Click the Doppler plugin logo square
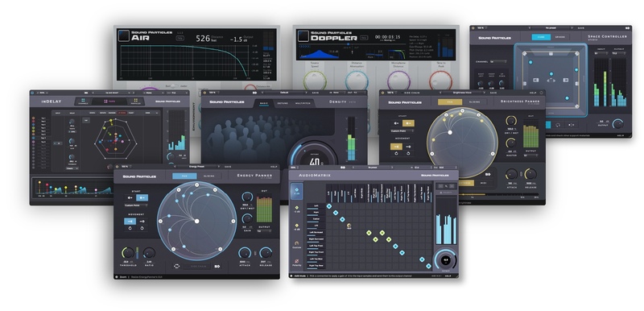Viewport: 644px width, 311px height. pos(302,35)
